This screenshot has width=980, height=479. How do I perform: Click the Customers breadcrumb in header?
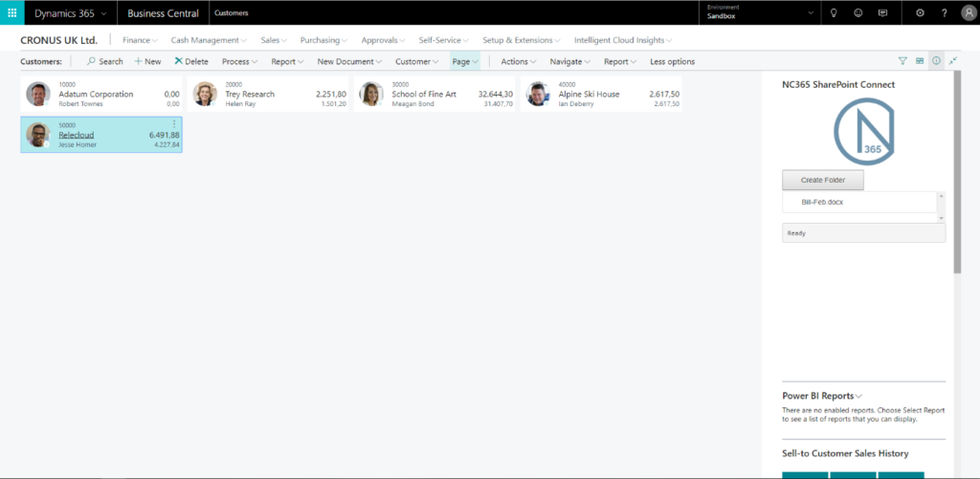(x=232, y=13)
